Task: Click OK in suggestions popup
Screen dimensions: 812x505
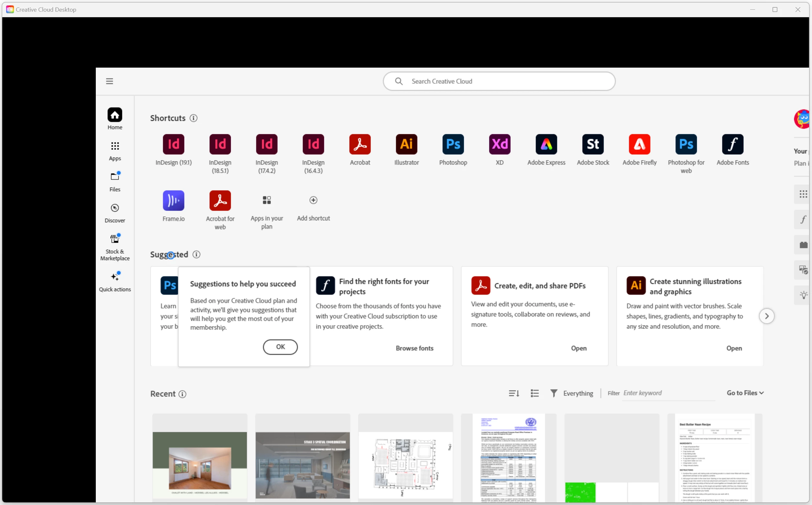Action: (280, 347)
